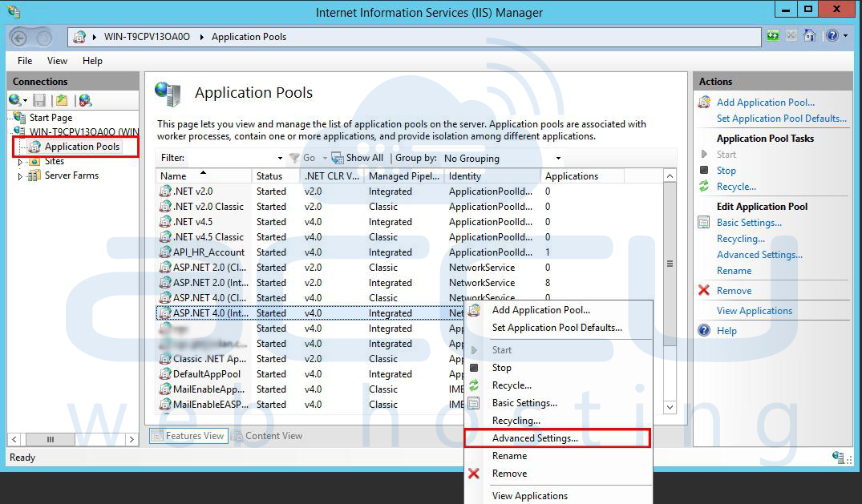Image resolution: width=862 pixels, height=504 pixels.
Task: Click the black Stop icon in Actions pane
Action: click(704, 171)
